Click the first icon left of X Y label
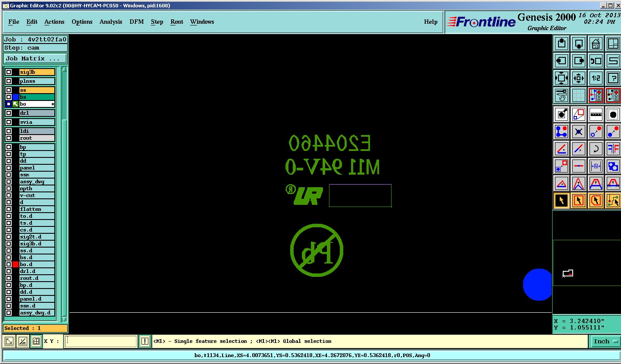 click(x=9, y=341)
